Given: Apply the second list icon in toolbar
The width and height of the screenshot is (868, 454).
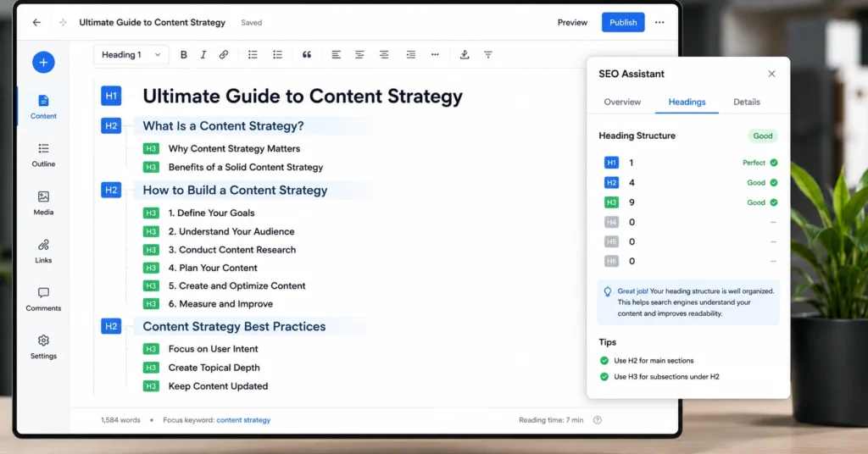Looking at the screenshot, I should (277, 55).
